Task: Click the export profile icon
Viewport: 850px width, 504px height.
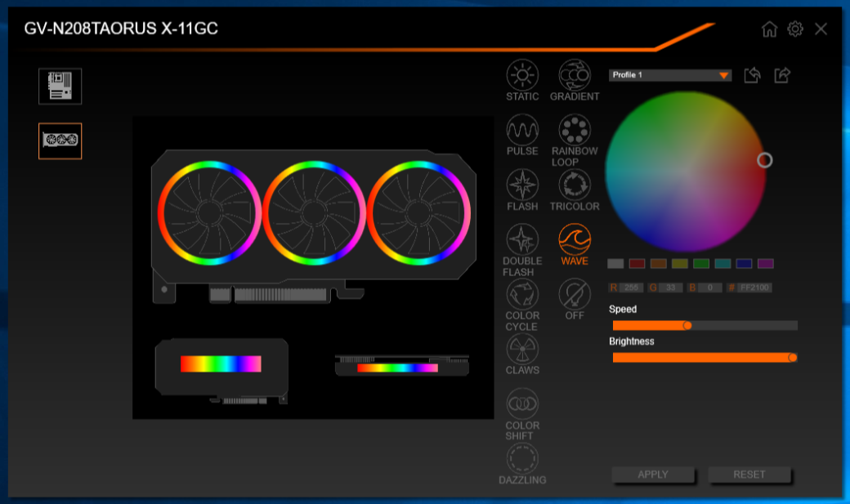Action: click(x=782, y=75)
